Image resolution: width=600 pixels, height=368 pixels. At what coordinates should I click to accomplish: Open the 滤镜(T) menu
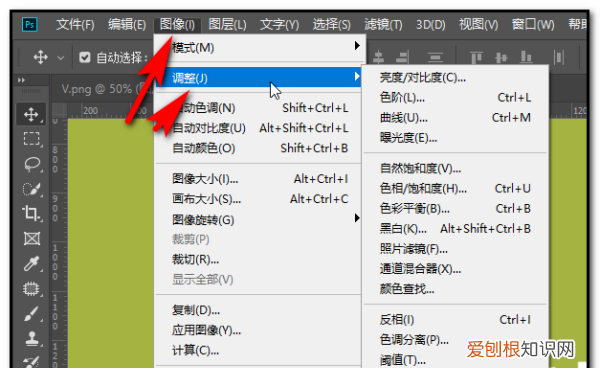click(383, 25)
